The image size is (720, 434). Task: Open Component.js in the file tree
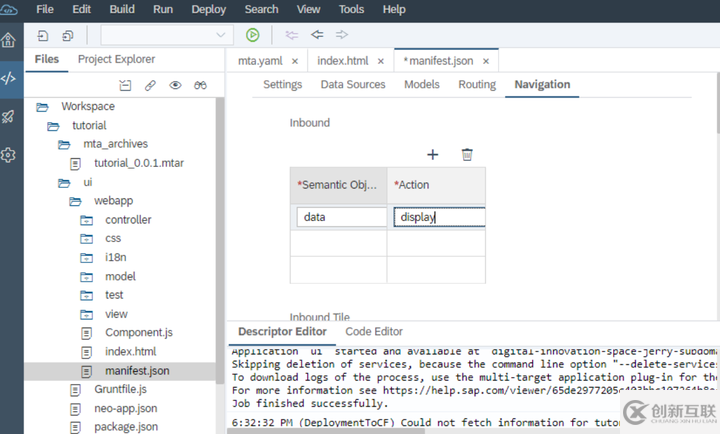click(139, 333)
